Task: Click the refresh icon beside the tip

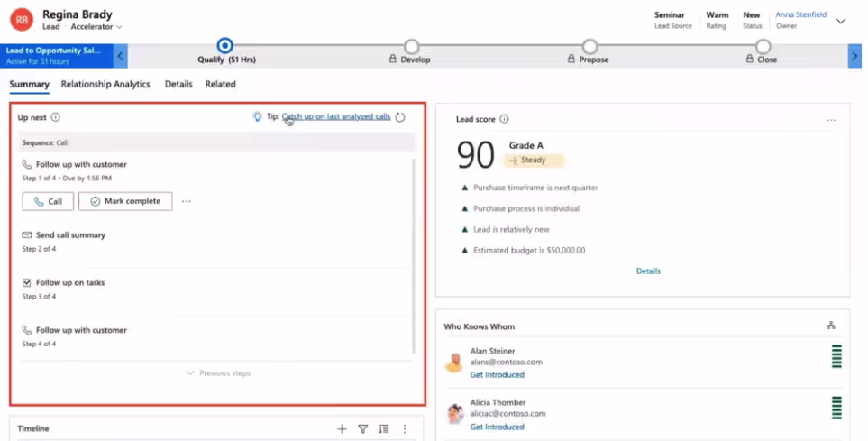Action: (x=400, y=117)
